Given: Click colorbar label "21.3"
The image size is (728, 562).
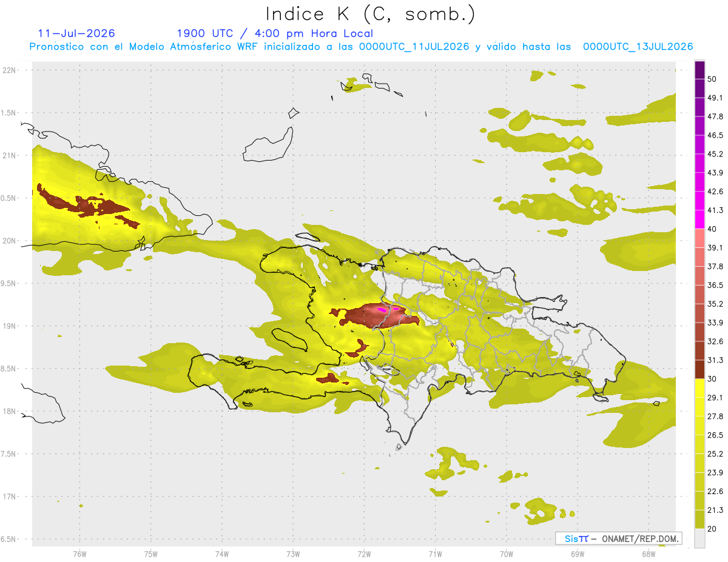Looking at the screenshot, I should 716,510.
